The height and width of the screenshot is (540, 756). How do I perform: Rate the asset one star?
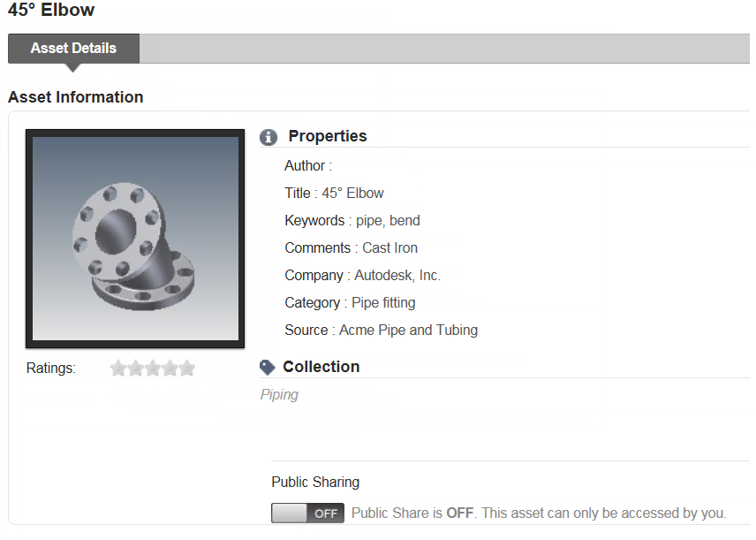(x=118, y=369)
